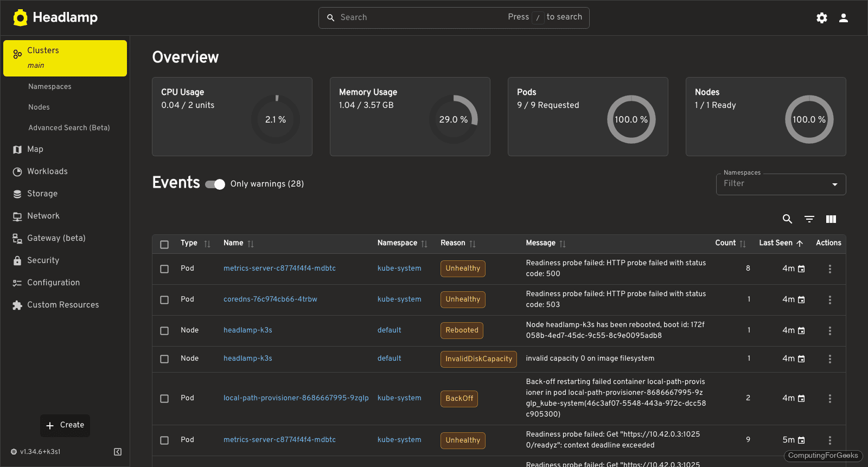The height and width of the screenshot is (467, 868).
Task: Open default namespace link in InvalidDiskCapacity row
Action: 390,359
